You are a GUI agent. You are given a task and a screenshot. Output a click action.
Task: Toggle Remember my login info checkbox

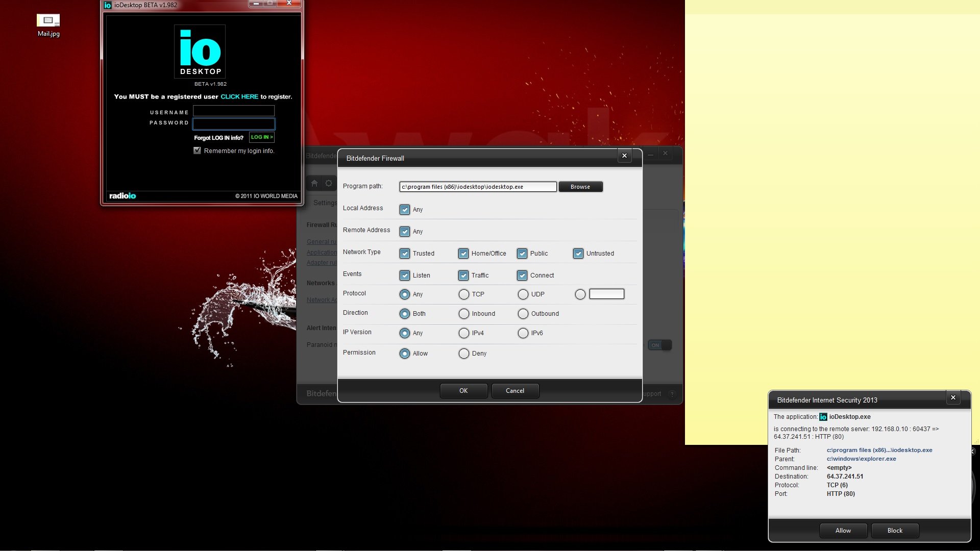click(197, 151)
